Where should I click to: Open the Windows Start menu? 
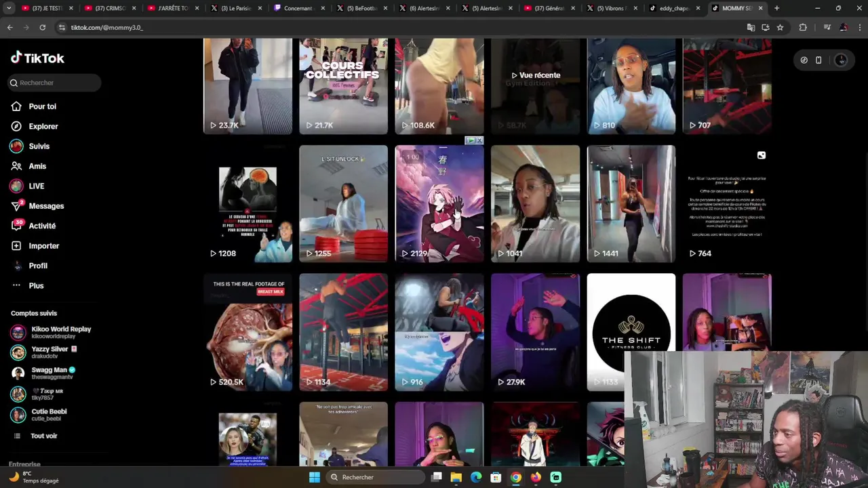pyautogui.click(x=314, y=477)
